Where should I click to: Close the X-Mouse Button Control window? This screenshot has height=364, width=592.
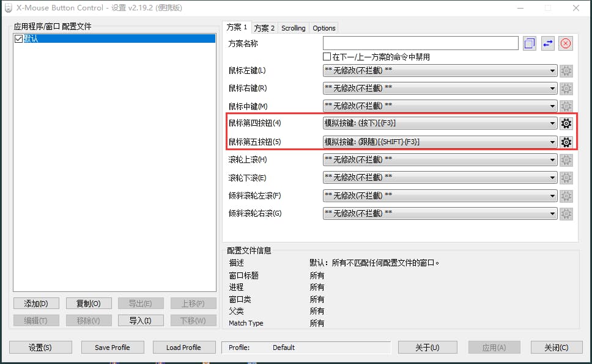pos(575,8)
